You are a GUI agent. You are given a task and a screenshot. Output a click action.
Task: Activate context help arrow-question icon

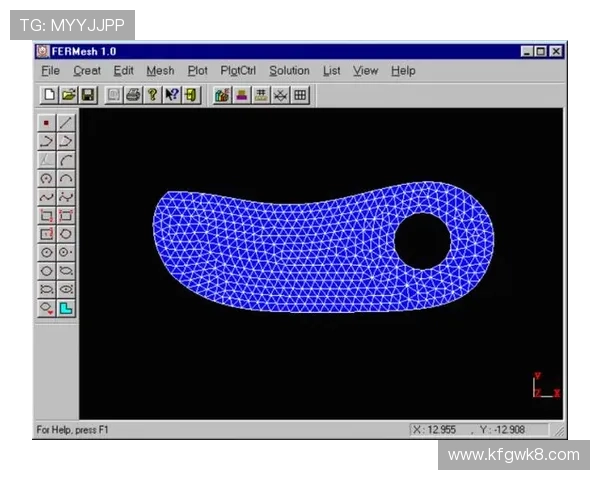[171, 95]
